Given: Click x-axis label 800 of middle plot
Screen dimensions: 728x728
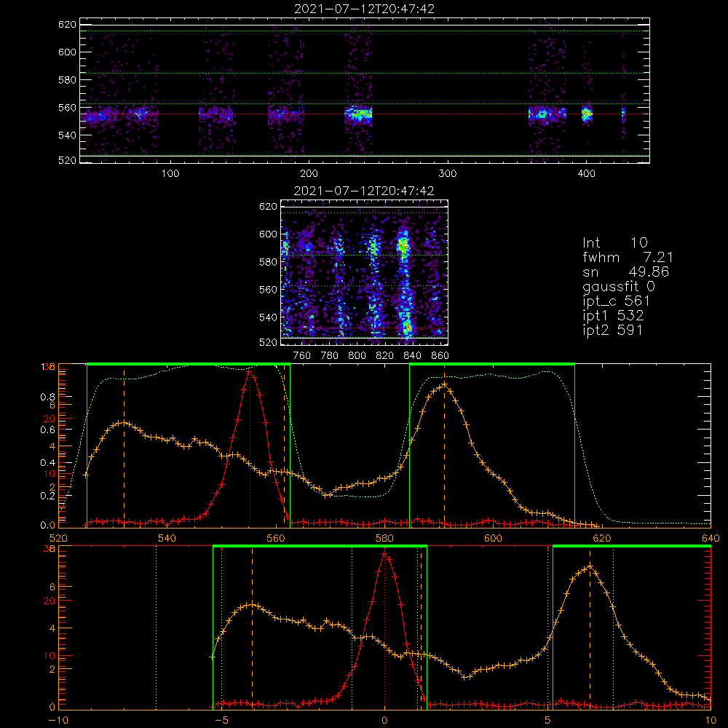Looking at the screenshot, I should click(x=357, y=356).
